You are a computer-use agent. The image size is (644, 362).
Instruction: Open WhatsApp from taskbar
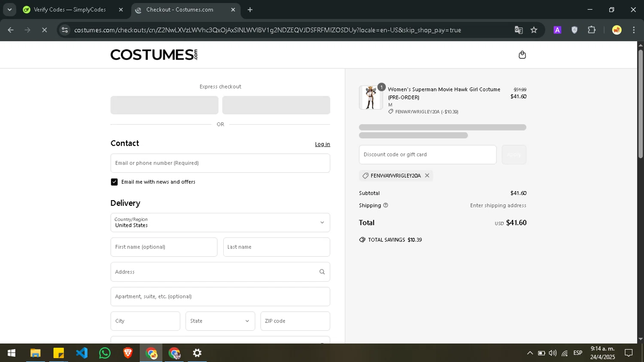tap(105, 353)
